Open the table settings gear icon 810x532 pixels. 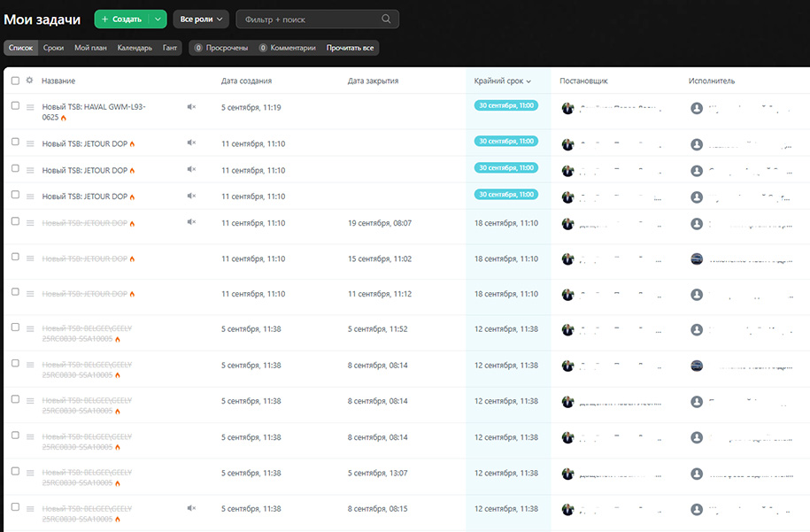[29, 81]
